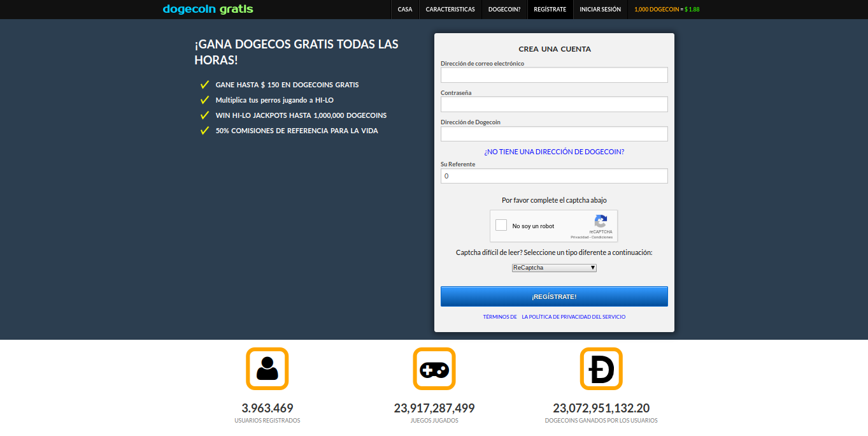868x436 pixels.
Task: Open ¿NO TIENE UNA DIRECCIÓN DE DOGECOIN? link
Action: pos(554,152)
